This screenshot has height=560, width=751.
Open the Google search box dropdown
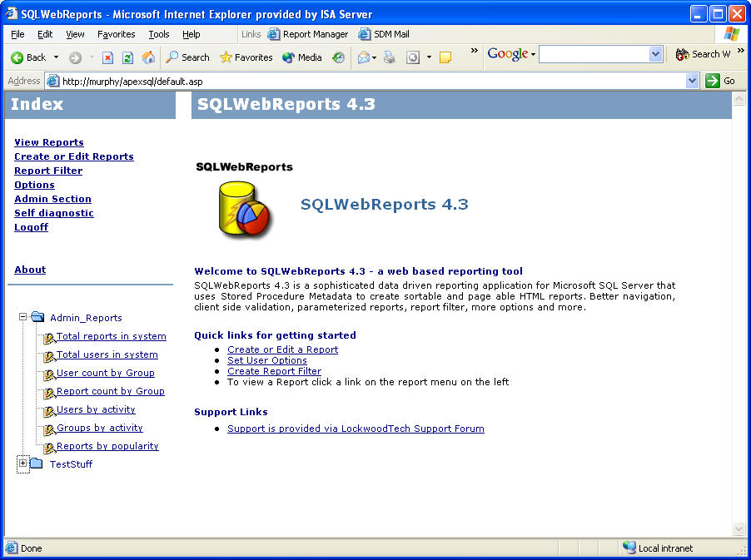(656, 54)
